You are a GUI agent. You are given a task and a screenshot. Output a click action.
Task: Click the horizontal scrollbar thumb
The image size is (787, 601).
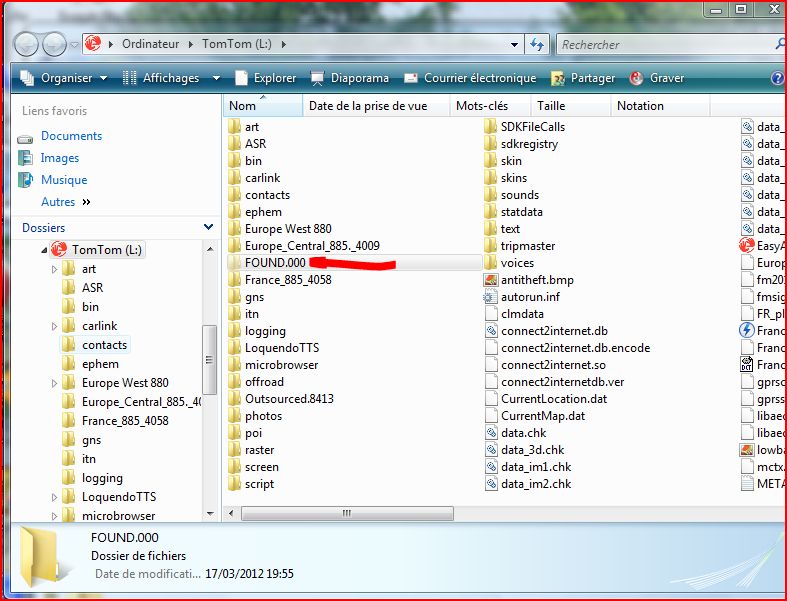(347, 514)
